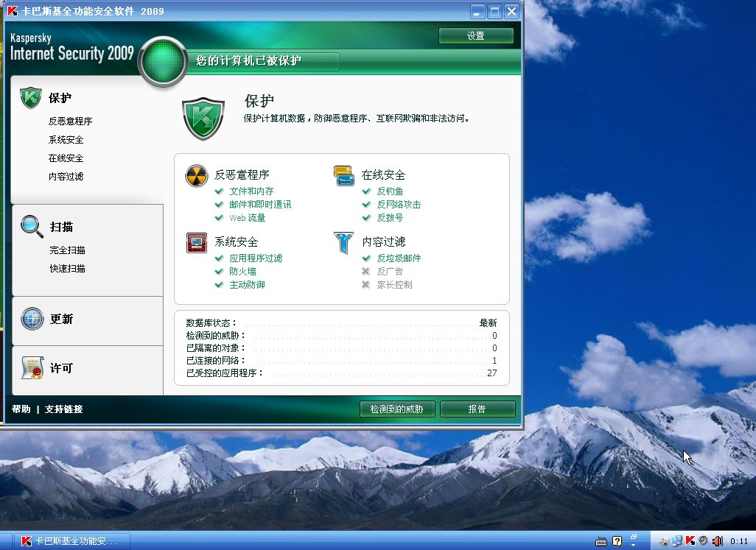Click the 主动防御 component link
This screenshot has width=756, height=550.
coord(248,285)
